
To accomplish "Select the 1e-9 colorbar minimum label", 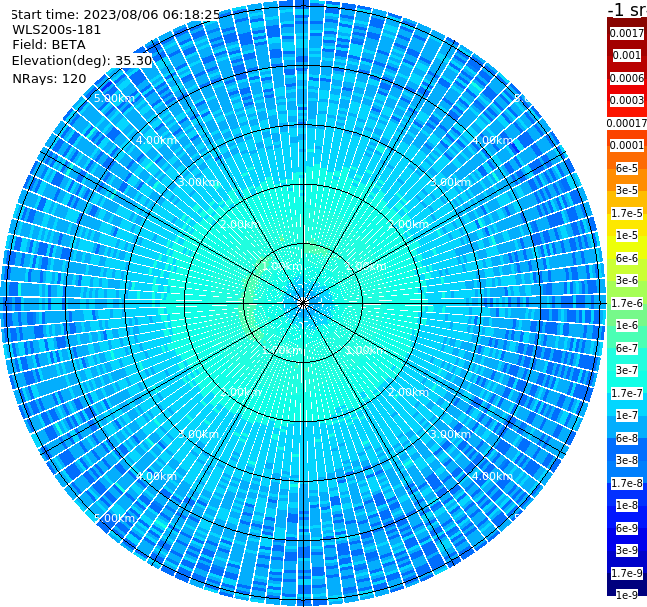I will 627,595.
